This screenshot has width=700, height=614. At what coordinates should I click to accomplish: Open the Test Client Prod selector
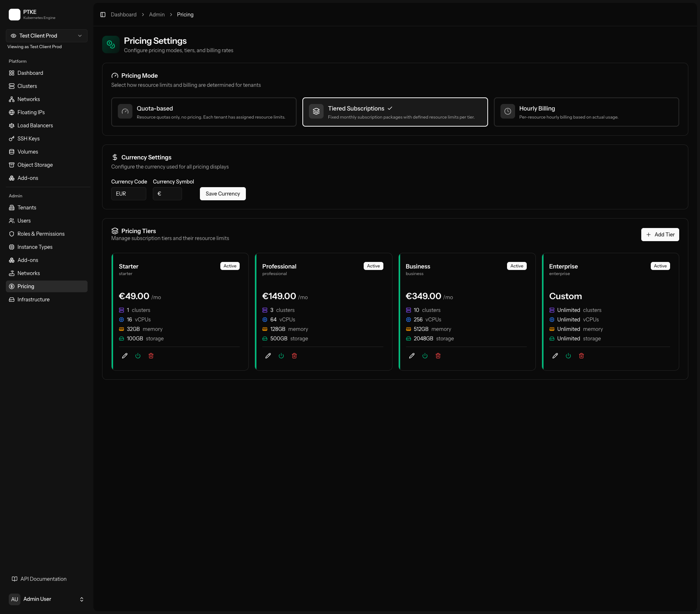[x=46, y=35]
